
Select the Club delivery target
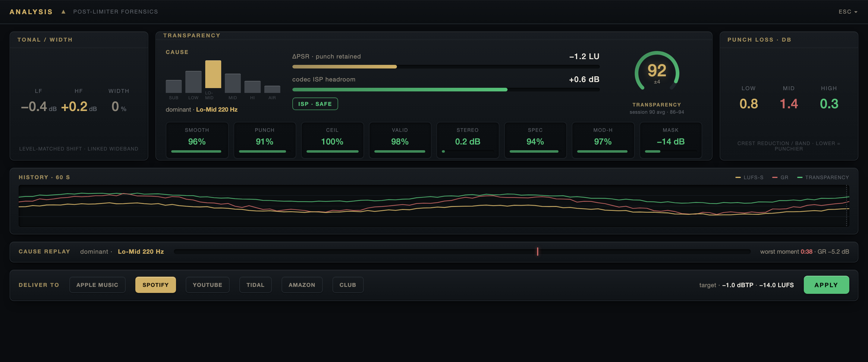(x=348, y=285)
